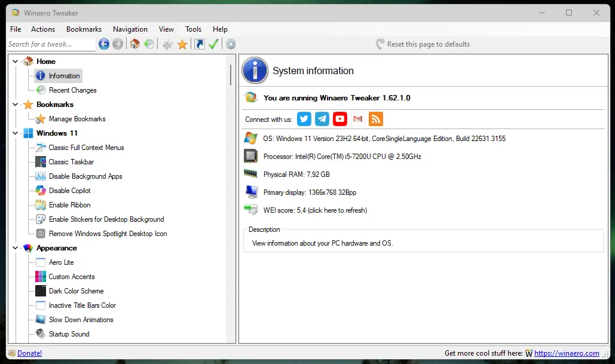
Task: Click the Disable Copilot colorful icon
Action: (41, 191)
